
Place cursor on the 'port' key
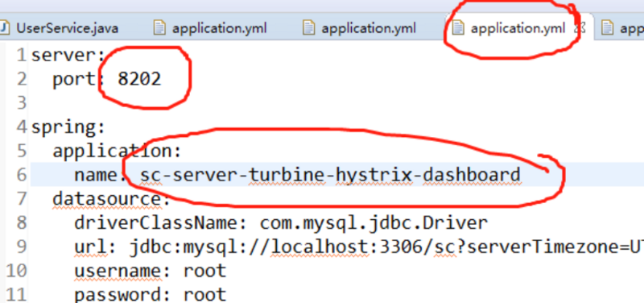(74, 79)
